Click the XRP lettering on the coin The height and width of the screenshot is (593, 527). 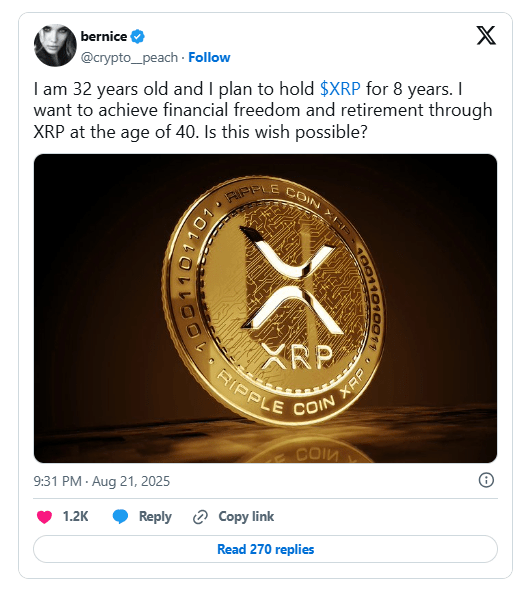coord(298,357)
